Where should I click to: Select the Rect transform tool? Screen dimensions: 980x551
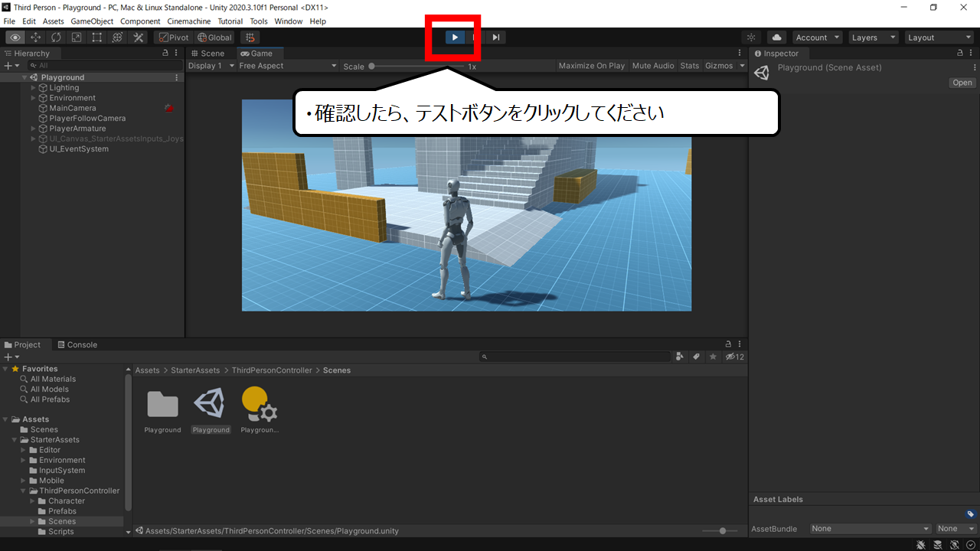pyautogui.click(x=97, y=37)
